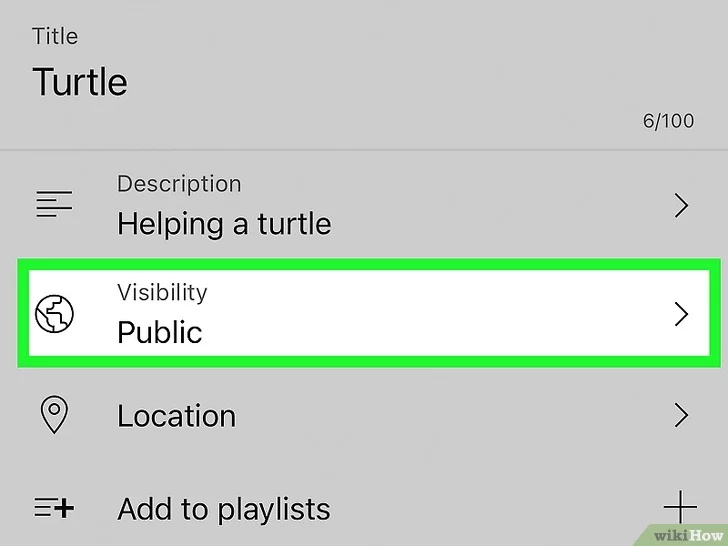Screen dimensions: 728x546
Task: Expand the Location chevron arrow
Action: [681, 415]
